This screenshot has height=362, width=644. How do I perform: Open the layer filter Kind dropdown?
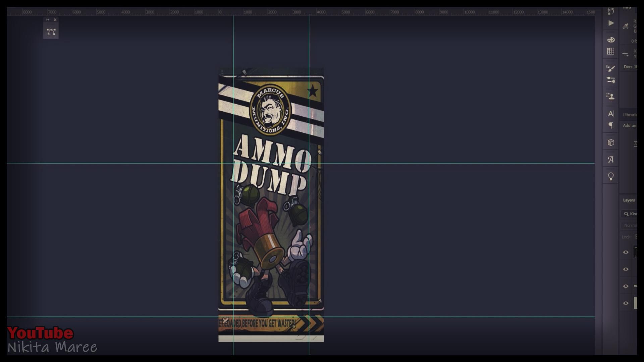tap(630, 214)
